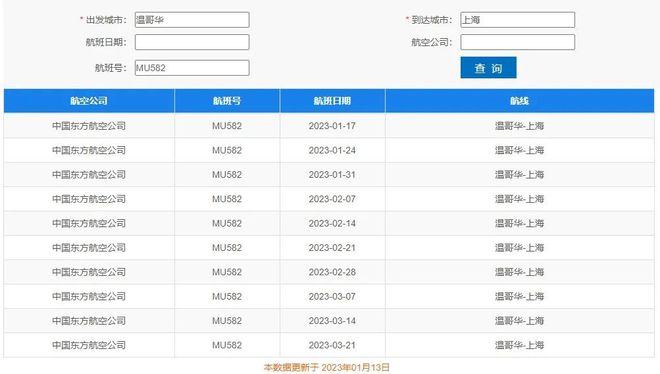The width and height of the screenshot is (660, 374).
Task: Click the 航班号 field containing MU582
Action: tap(192, 68)
